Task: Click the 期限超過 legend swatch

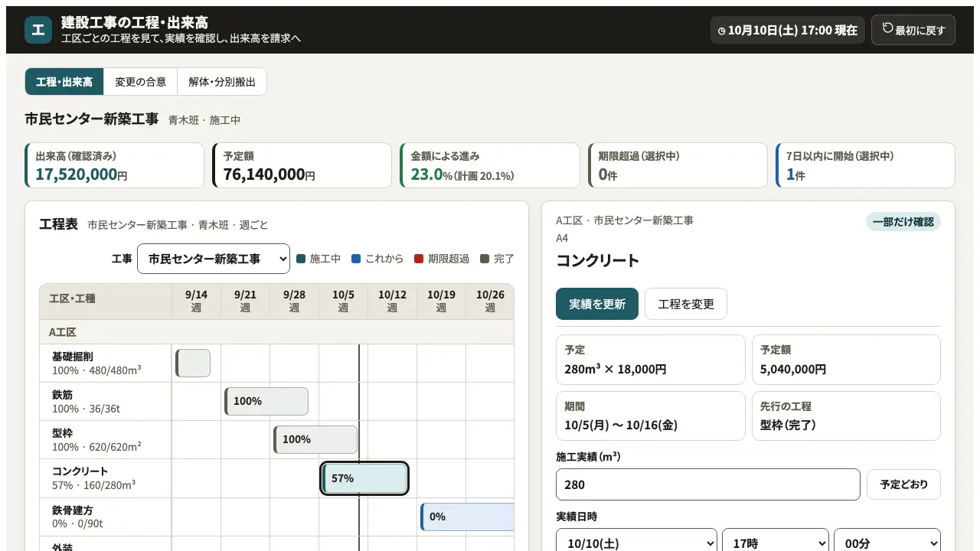Action: click(x=419, y=259)
